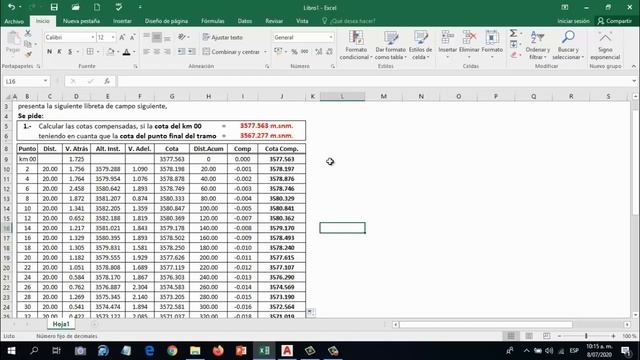Delete cells using Eliminar icon
The image size is (640, 360).
469,45
